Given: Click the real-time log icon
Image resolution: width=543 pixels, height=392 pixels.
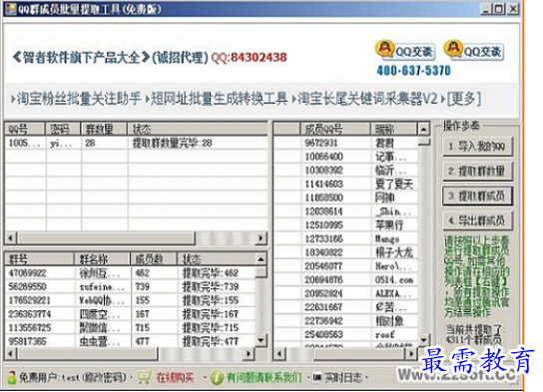Looking at the screenshot, I should coord(316,377).
